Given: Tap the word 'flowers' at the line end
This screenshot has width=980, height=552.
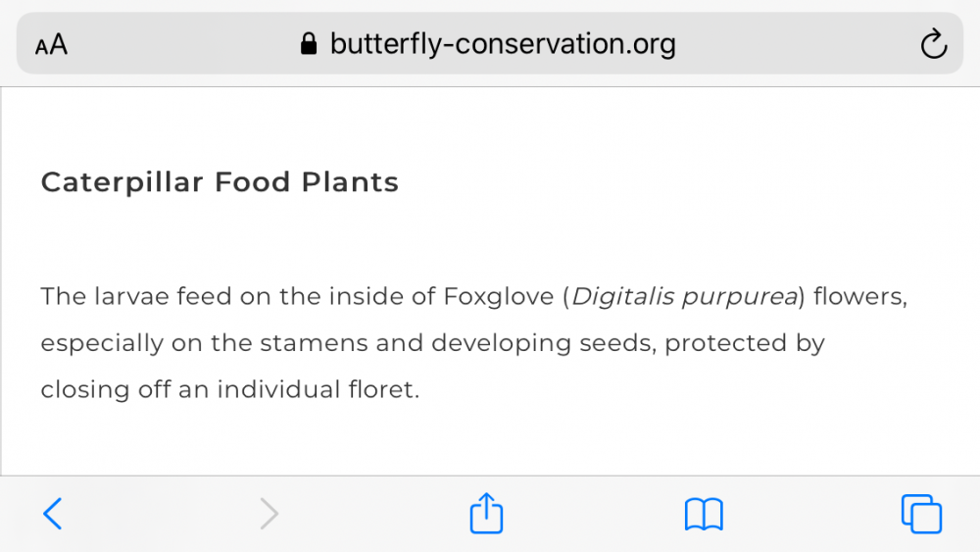Looking at the screenshot, I should coord(857,296).
